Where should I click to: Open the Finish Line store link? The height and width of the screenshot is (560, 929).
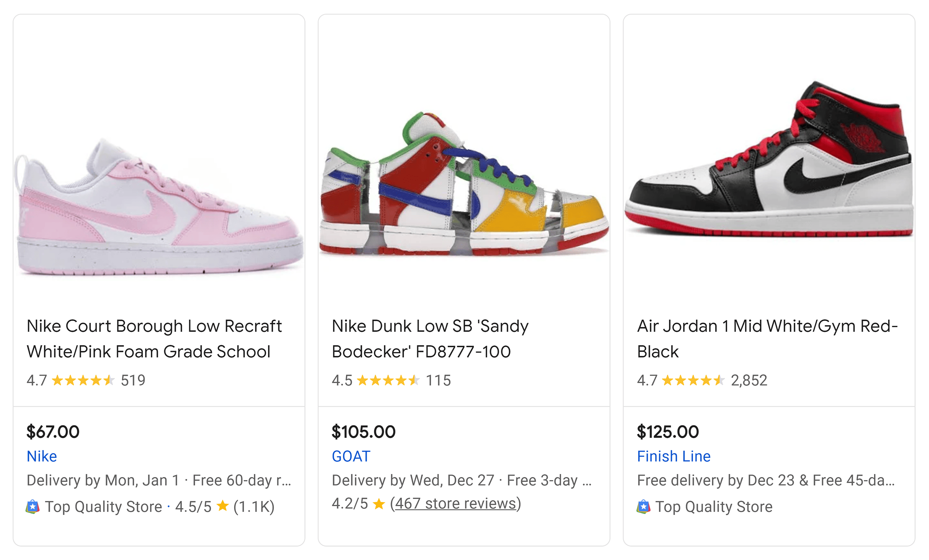[x=673, y=456]
